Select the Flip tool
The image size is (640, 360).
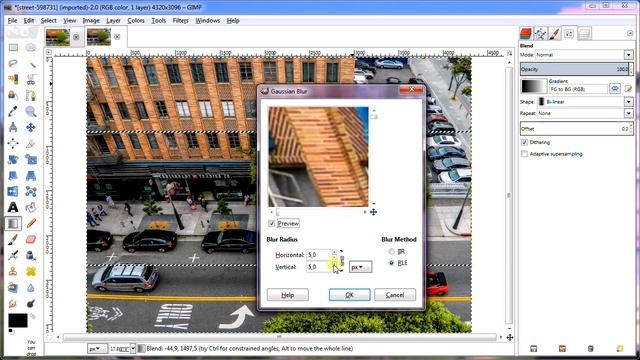pyautogui.click(x=13, y=191)
